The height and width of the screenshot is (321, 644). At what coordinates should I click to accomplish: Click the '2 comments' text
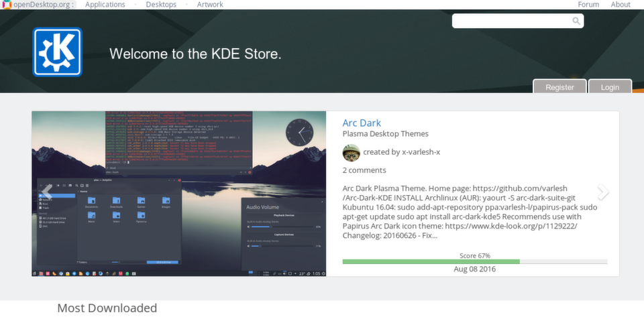364,170
